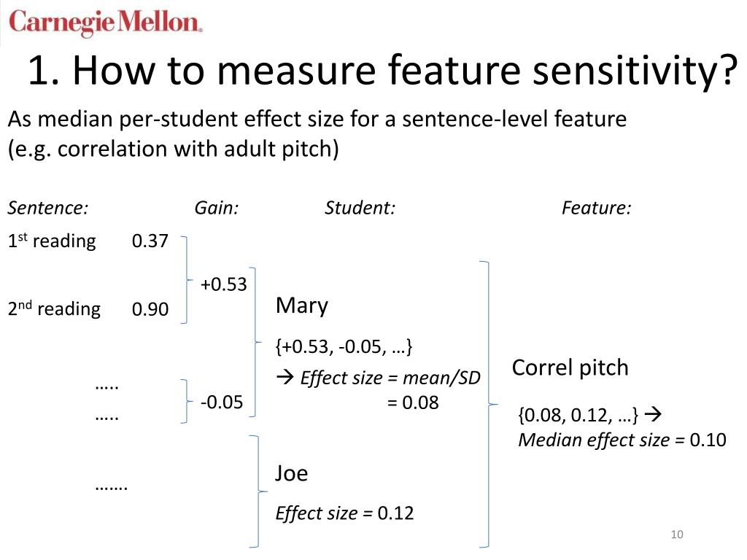Select the -0.05 gain value
Screen dimensions: 747x560
(222, 402)
